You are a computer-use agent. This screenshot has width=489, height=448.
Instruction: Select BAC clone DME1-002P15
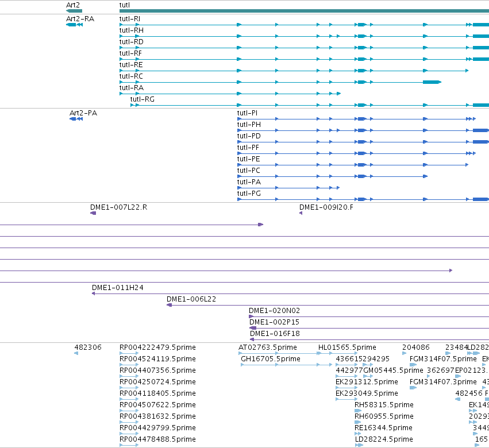[x=274, y=322]
